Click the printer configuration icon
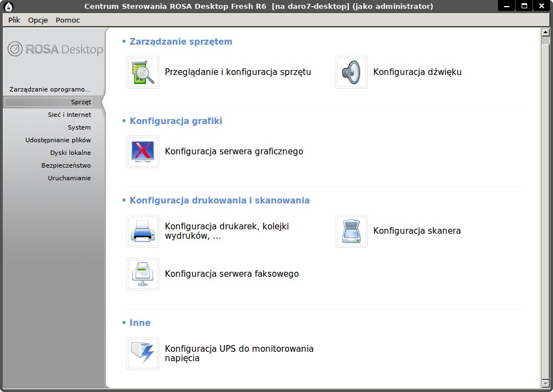This screenshot has width=553, height=392. pyautogui.click(x=143, y=231)
